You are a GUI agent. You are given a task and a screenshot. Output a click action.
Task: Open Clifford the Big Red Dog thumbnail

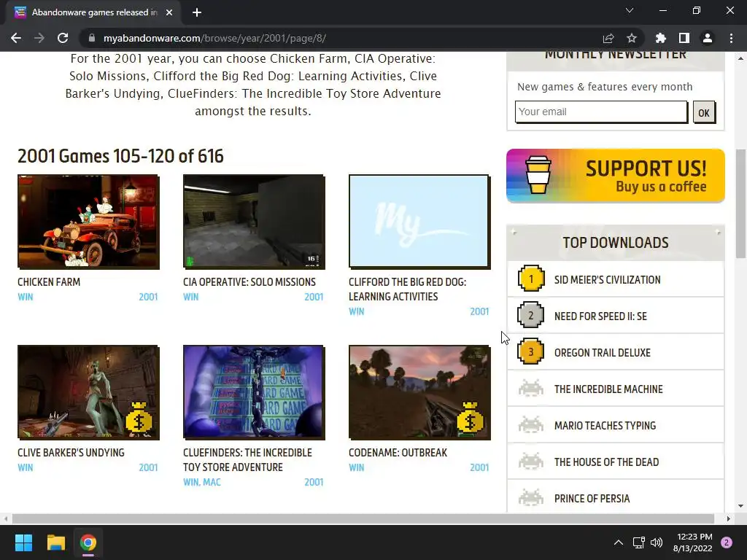pos(419,222)
